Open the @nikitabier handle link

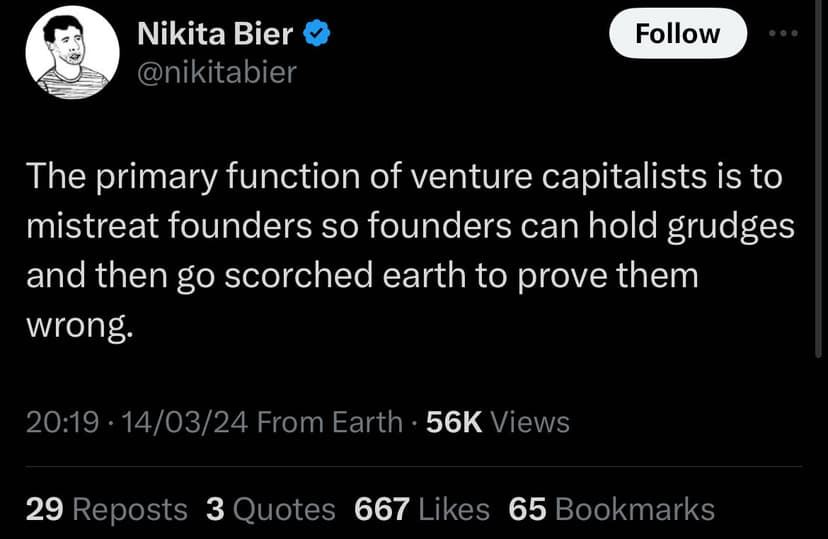(216, 72)
